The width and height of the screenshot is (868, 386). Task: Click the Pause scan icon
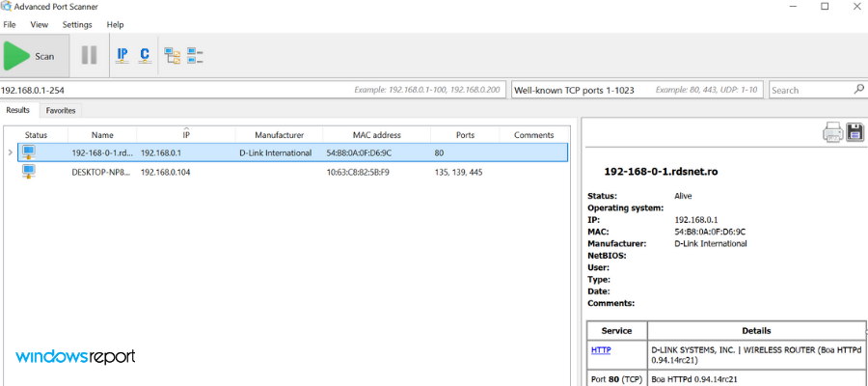click(x=89, y=55)
